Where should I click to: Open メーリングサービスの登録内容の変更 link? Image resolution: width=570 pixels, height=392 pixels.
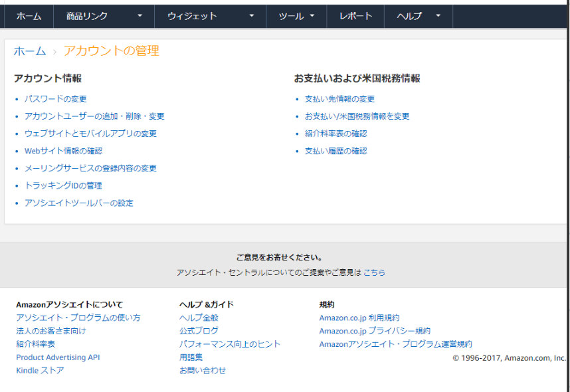[90, 168]
